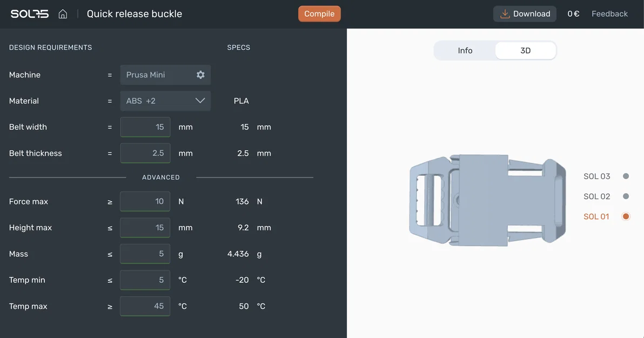This screenshot has width=644, height=338.
Task: Open the Feedback link
Action: coord(609,13)
